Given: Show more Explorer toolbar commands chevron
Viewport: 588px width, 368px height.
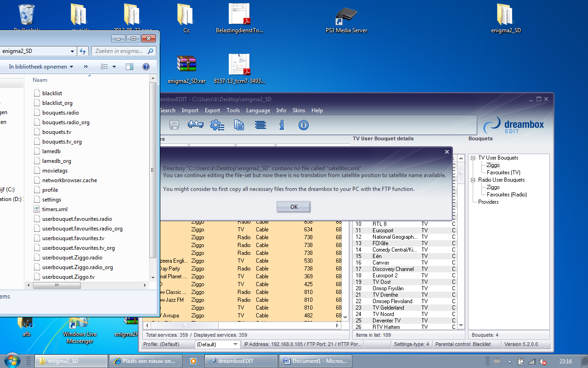Looking at the screenshot, I should (x=86, y=67).
